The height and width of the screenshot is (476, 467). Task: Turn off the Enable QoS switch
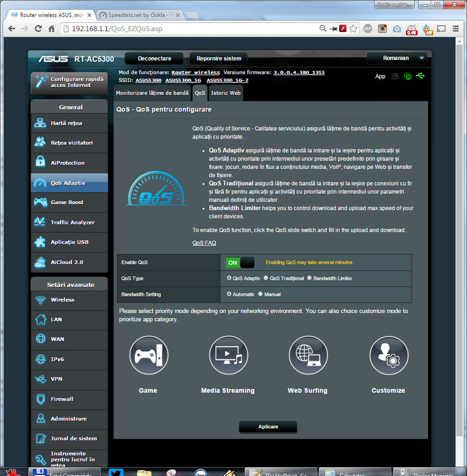click(x=240, y=263)
